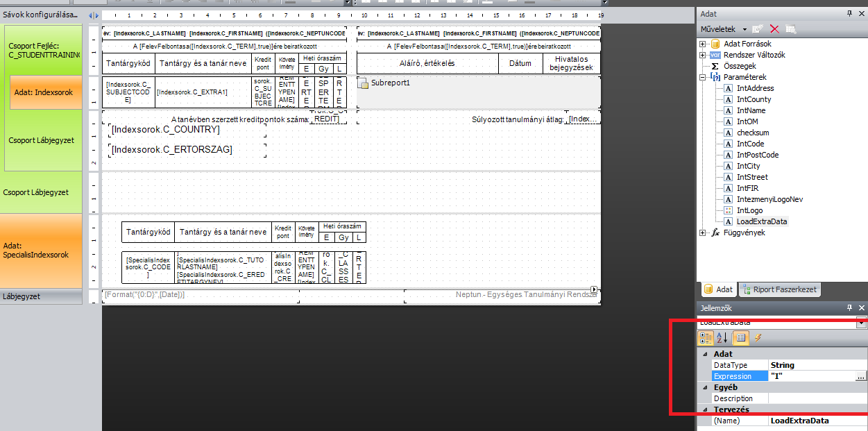This screenshot has height=431, width=868.
Task: Click the Függvények fx icon
Action: pyautogui.click(x=715, y=233)
